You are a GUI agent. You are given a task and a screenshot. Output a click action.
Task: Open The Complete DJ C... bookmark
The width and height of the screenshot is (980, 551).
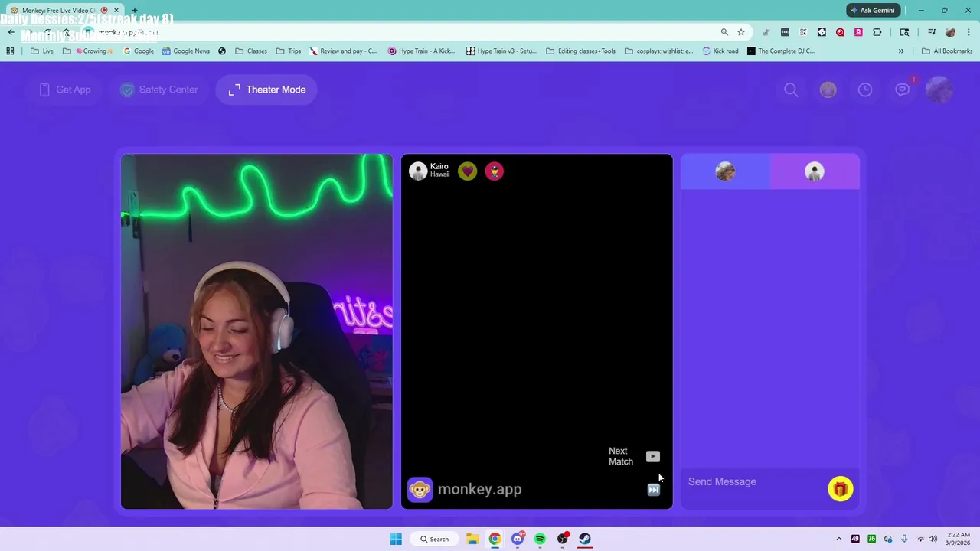click(780, 51)
